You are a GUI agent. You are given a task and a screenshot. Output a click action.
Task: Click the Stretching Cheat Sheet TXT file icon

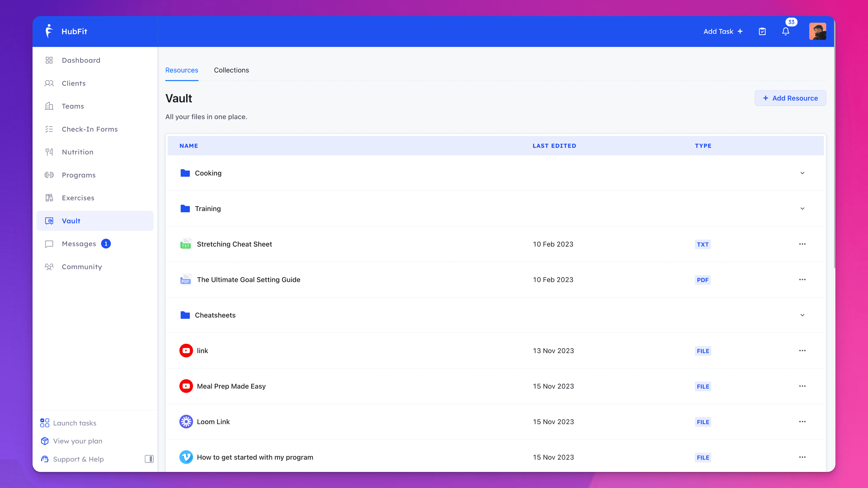tap(186, 244)
